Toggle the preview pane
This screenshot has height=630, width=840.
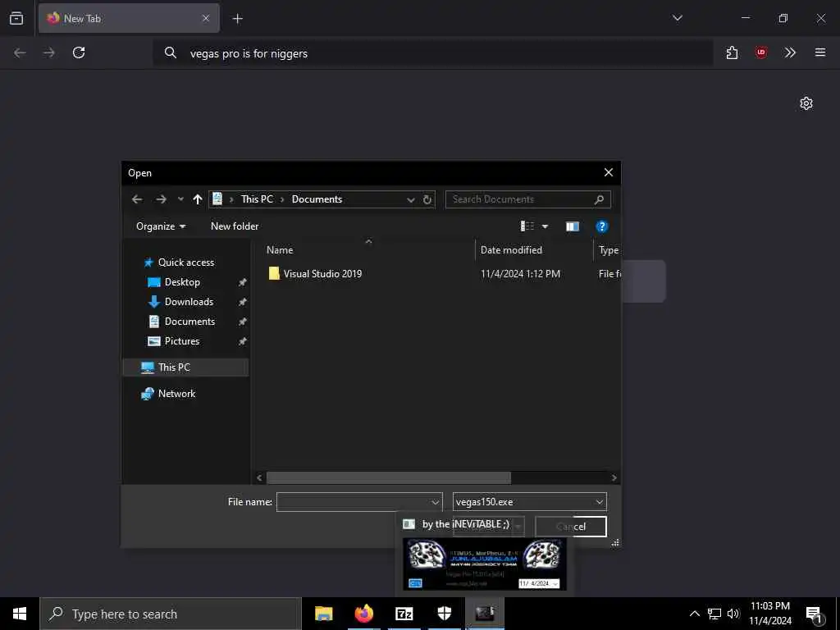572,226
